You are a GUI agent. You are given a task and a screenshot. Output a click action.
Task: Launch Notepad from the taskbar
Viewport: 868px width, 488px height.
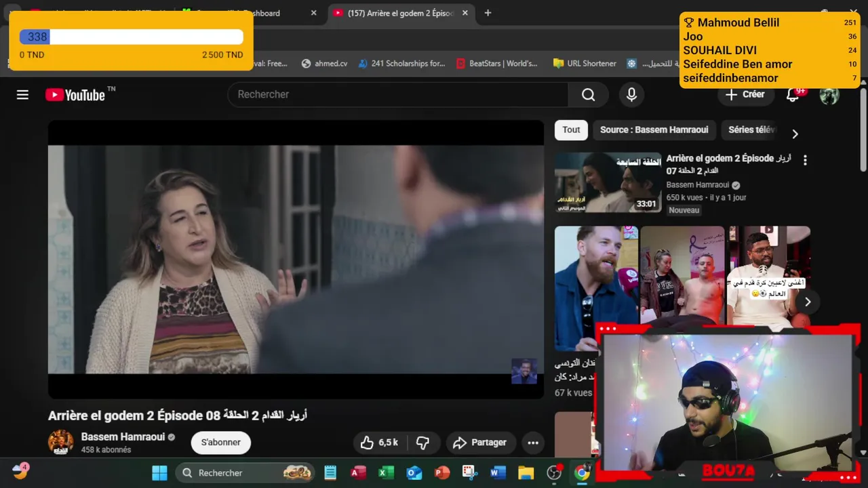coord(330,472)
